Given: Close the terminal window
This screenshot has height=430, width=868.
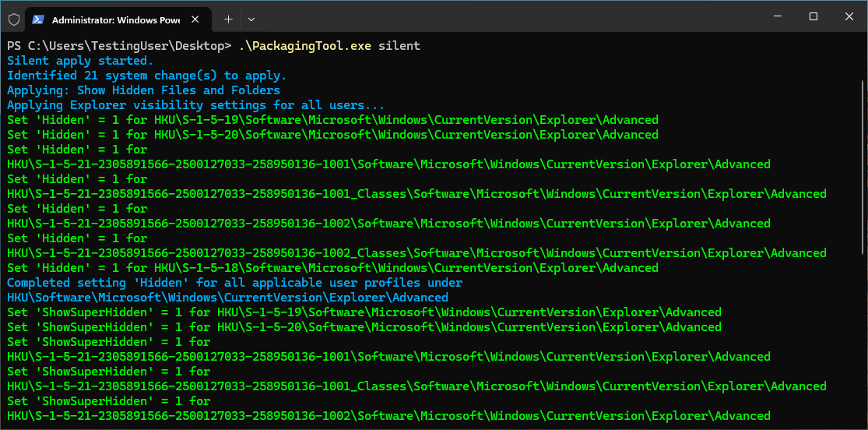Looking at the screenshot, I should click(x=849, y=16).
